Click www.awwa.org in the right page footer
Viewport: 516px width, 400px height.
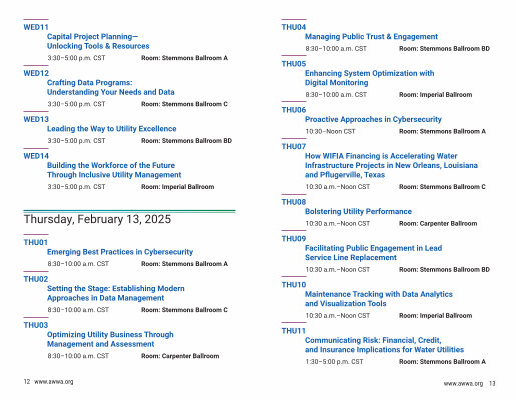[x=463, y=384]
